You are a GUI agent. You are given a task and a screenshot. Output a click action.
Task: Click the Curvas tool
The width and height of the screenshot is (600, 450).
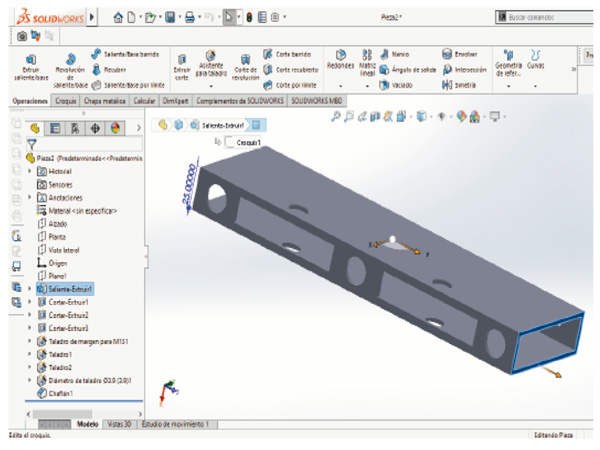tap(535, 60)
